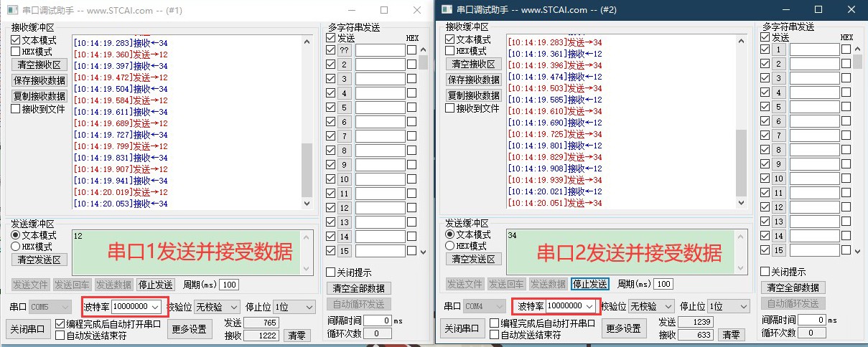Click multi-string send button 5 in window #1
The width and height of the screenshot is (868, 347).
tap(345, 108)
